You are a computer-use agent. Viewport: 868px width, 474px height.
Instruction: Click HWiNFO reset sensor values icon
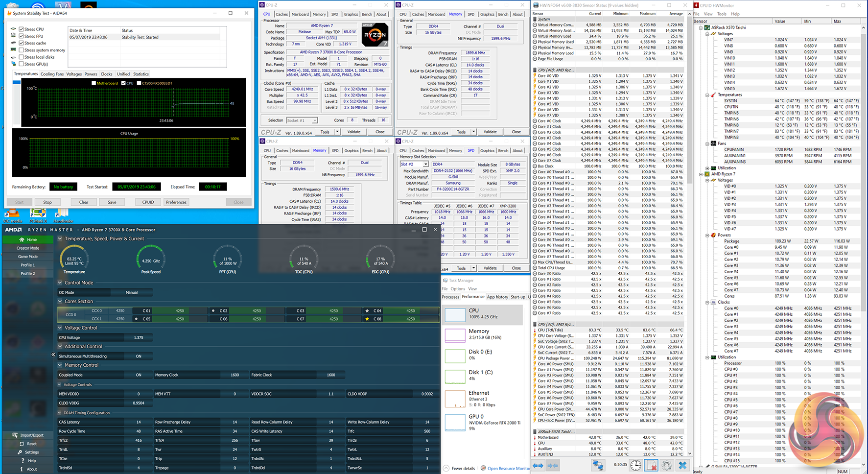651,465
